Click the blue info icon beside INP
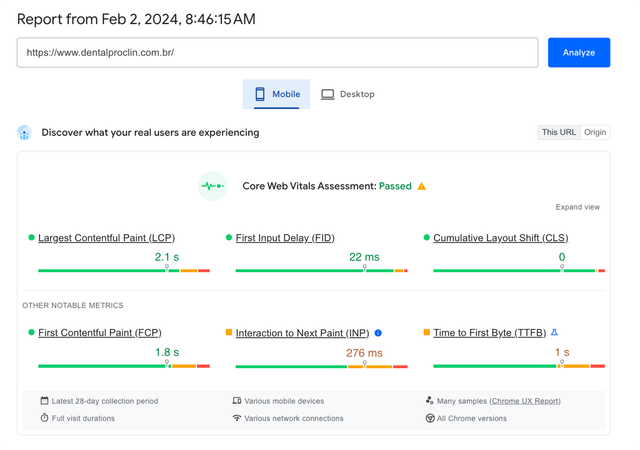This screenshot has width=640, height=450. (x=378, y=333)
